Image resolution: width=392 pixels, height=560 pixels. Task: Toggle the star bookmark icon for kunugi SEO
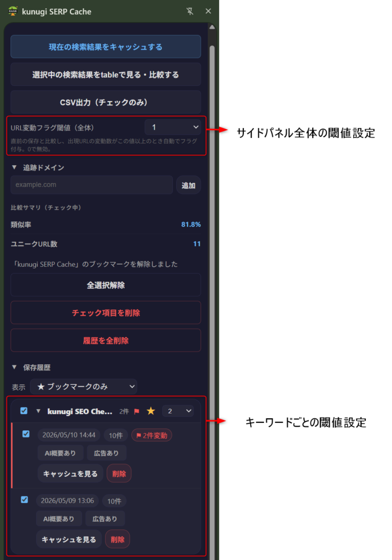tap(151, 411)
